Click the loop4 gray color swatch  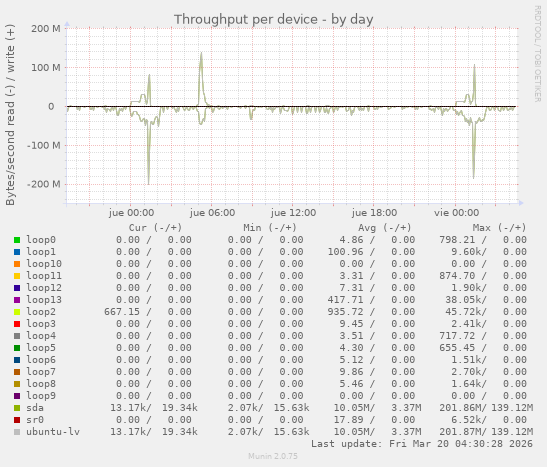[x=17, y=336]
